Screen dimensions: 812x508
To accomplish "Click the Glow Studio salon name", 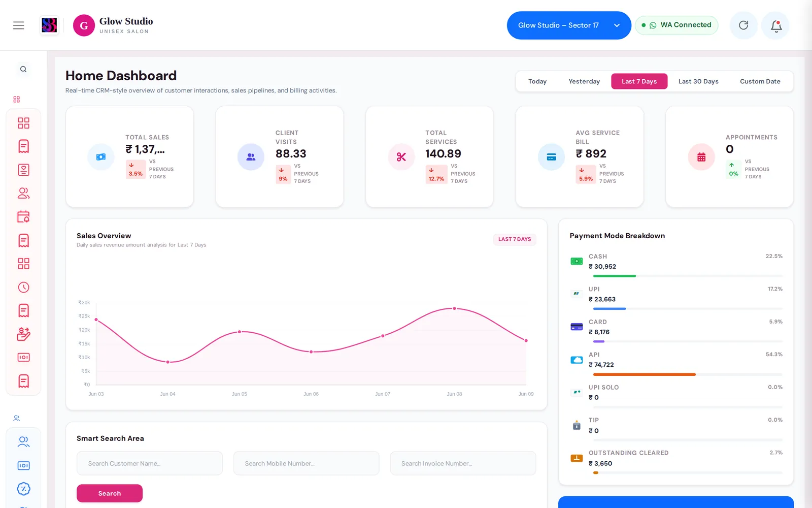I will click(x=126, y=21).
